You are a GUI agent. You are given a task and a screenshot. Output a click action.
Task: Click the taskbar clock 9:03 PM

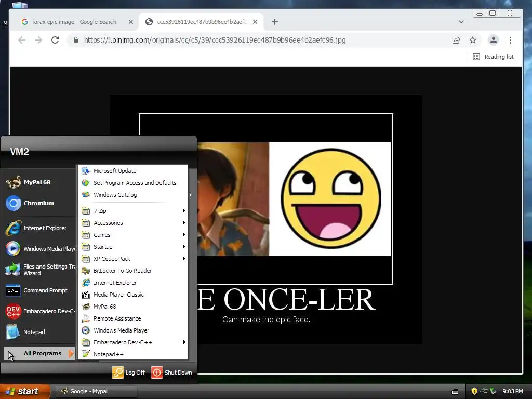512,391
